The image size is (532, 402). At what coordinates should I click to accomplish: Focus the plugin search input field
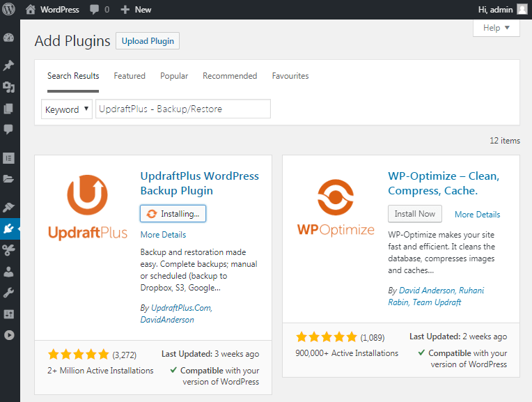point(183,109)
